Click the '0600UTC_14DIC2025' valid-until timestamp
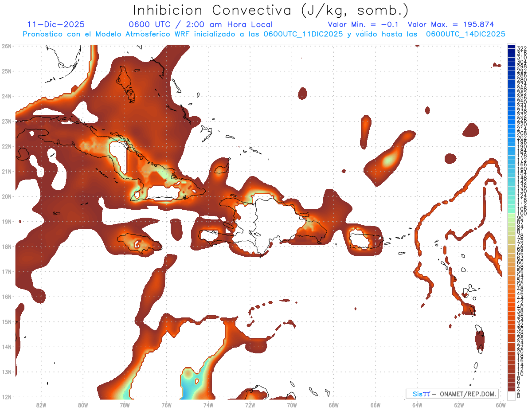 (465, 34)
